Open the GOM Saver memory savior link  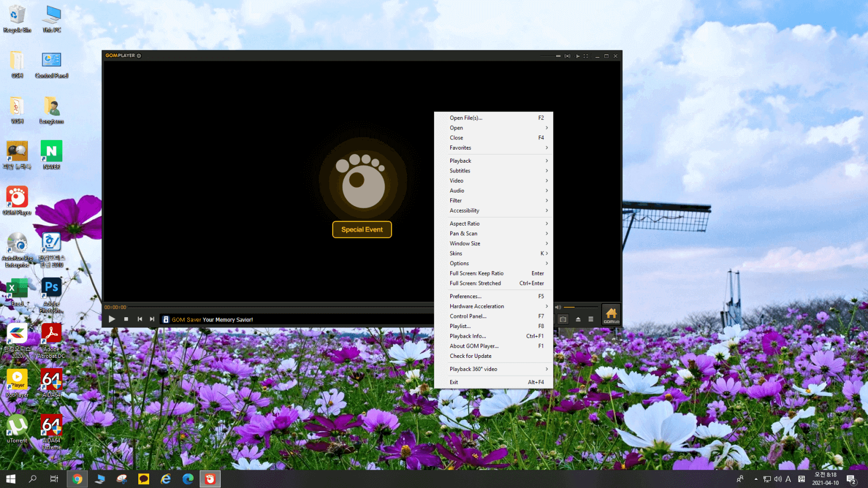[212, 319]
